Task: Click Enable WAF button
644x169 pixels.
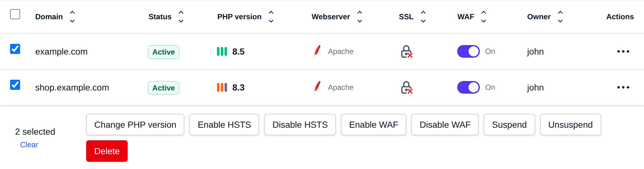Action: pyautogui.click(x=374, y=125)
